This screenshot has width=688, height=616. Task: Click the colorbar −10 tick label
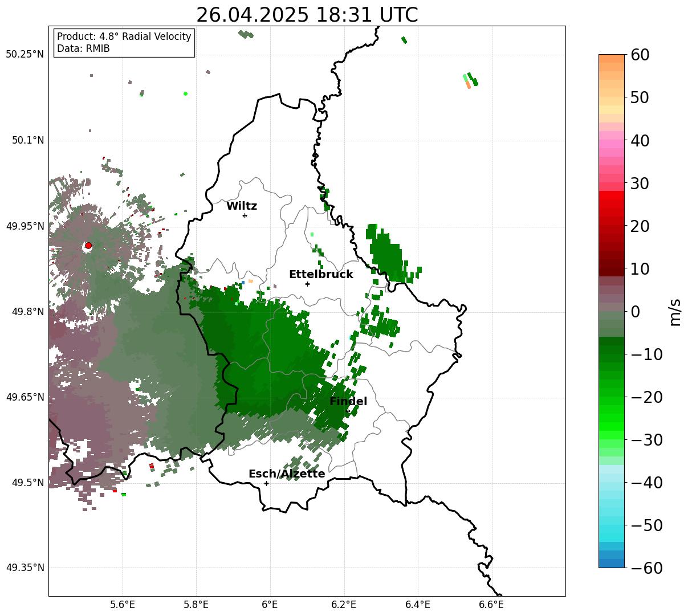click(x=646, y=354)
